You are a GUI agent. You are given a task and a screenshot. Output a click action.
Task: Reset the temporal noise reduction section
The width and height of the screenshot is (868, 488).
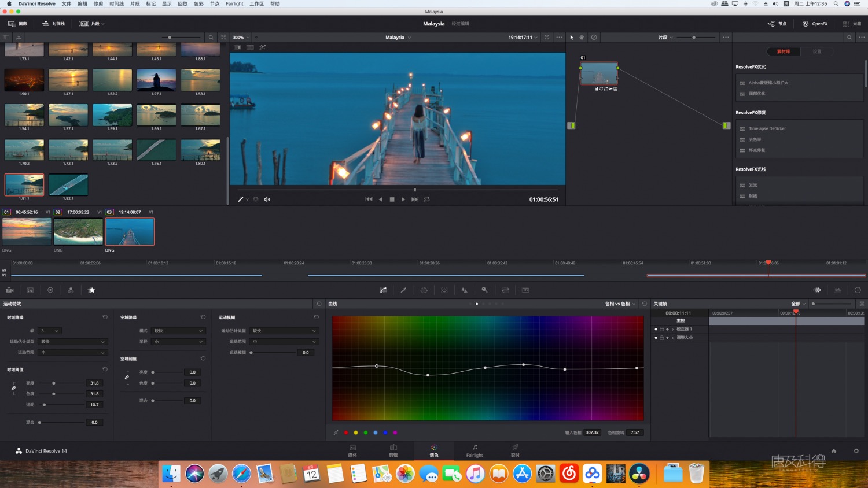[105, 317]
